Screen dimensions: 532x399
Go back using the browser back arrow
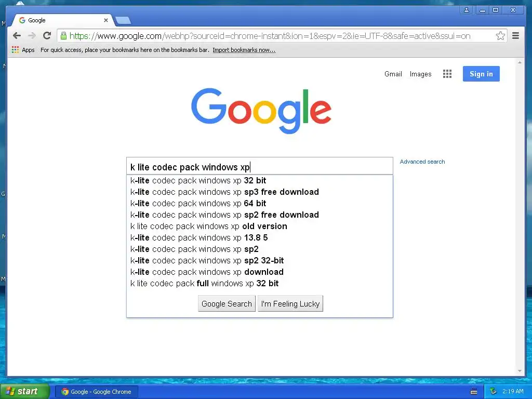click(17, 36)
